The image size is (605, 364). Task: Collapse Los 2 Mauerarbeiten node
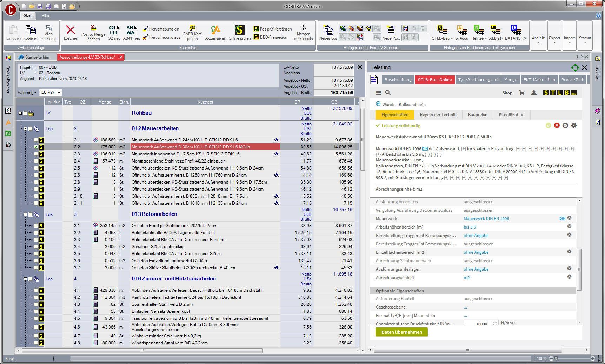pyautogui.click(x=25, y=129)
